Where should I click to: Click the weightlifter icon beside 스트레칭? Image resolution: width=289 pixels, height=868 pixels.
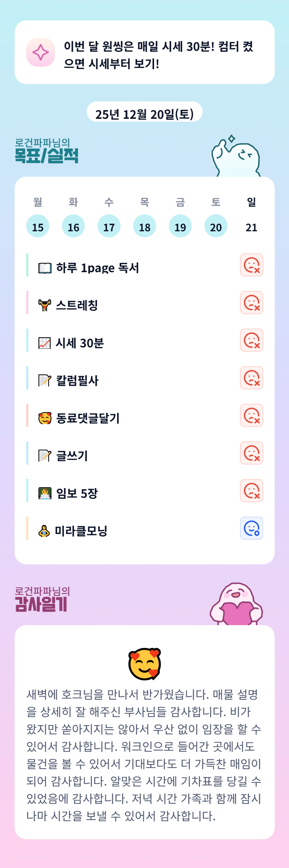click(x=45, y=305)
